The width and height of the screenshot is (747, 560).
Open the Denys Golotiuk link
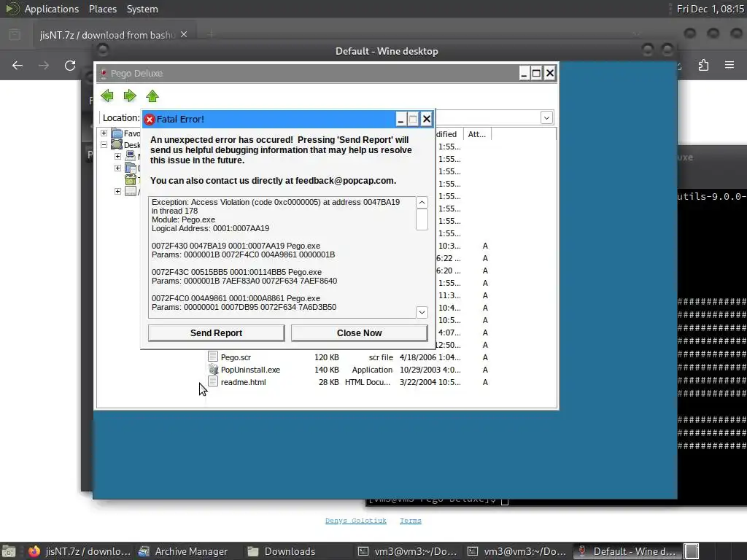(x=356, y=521)
